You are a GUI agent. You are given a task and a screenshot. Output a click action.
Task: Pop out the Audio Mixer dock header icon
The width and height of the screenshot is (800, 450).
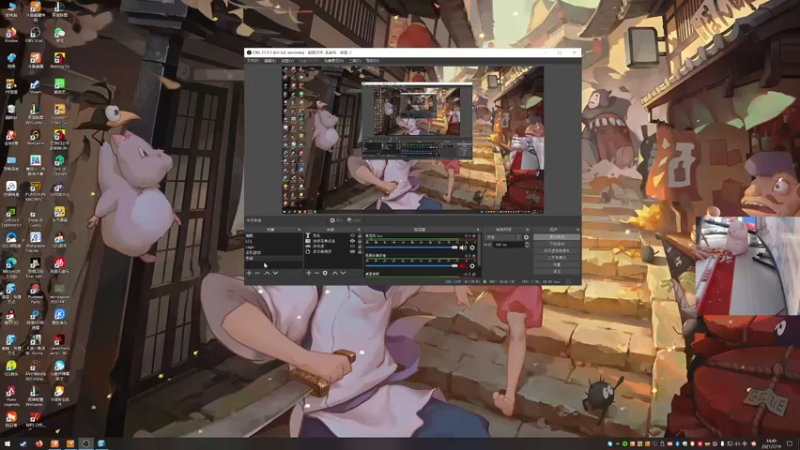pyautogui.click(x=478, y=230)
